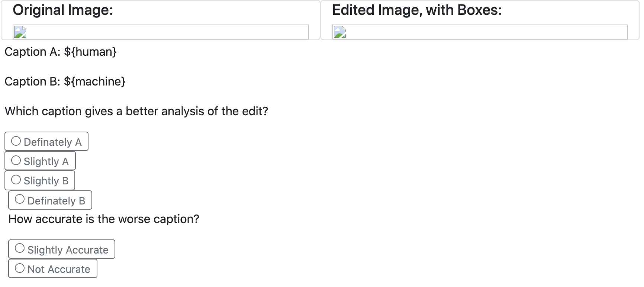This screenshot has height=287, width=644.
Task: Choose the Slightly Accurate radio circle
Action: pos(20,248)
